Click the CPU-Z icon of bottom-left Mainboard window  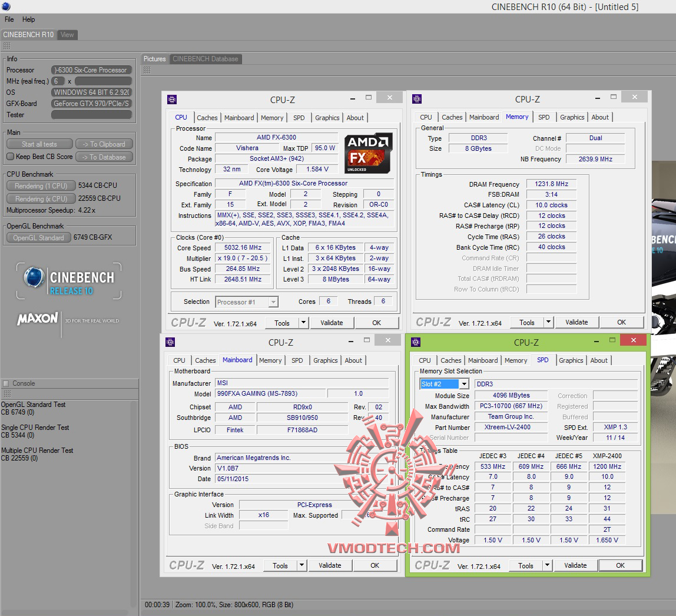coord(170,342)
